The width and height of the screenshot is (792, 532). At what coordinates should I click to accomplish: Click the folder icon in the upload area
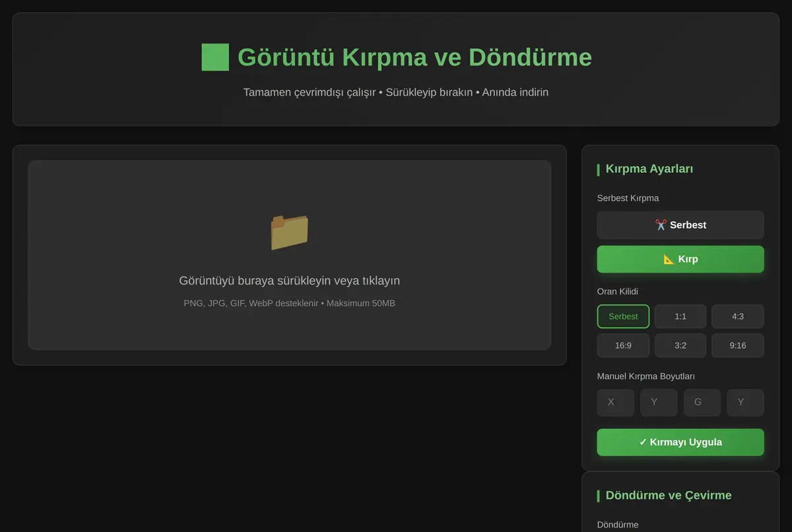pos(289,232)
